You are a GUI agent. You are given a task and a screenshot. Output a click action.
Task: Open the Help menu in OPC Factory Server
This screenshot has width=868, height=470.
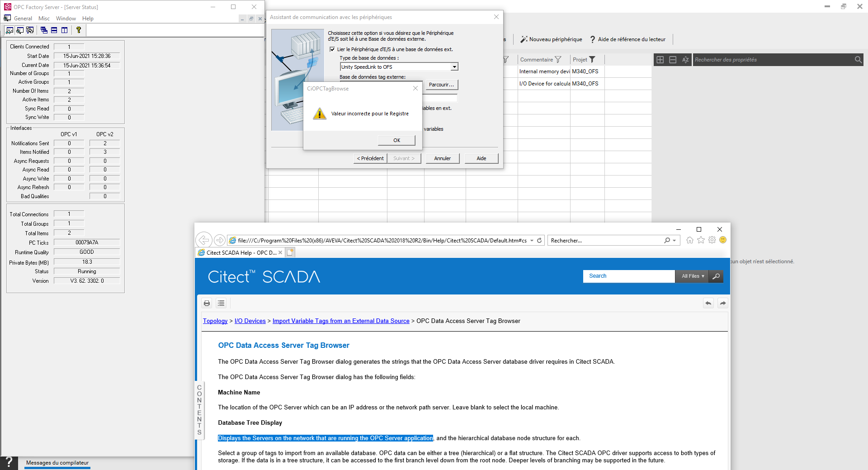[88, 19]
